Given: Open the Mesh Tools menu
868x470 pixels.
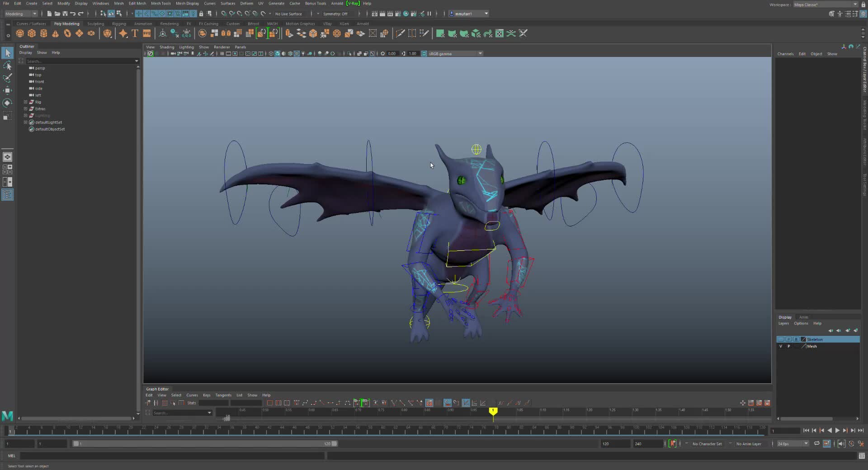Looking at the screenshot, I should click(x=161, y=3).
